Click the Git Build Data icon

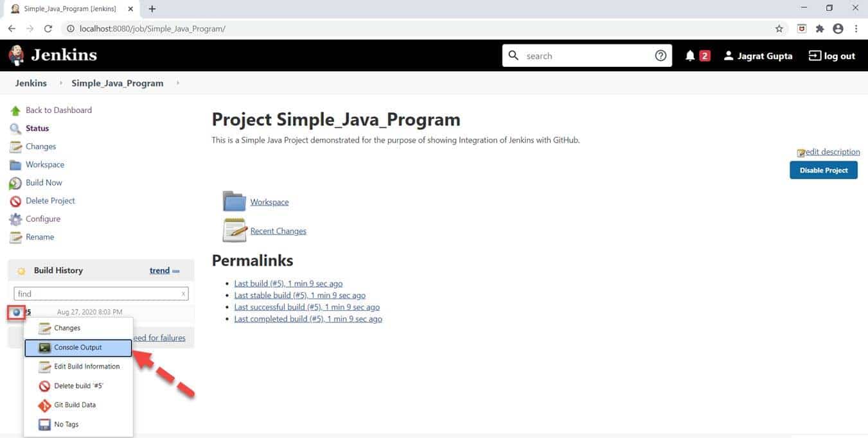pyautogui.click(x=44, y=405)
